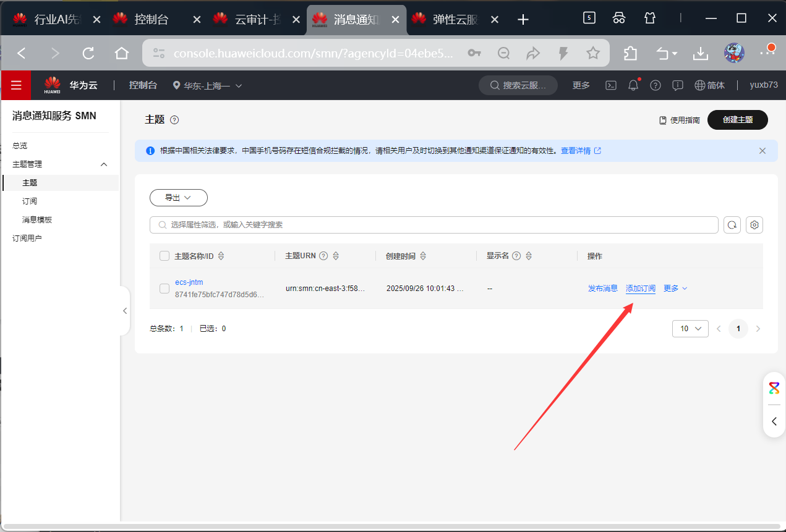Expand the 更多 dropdown in the ecs-jntm row

pos(675,289)
